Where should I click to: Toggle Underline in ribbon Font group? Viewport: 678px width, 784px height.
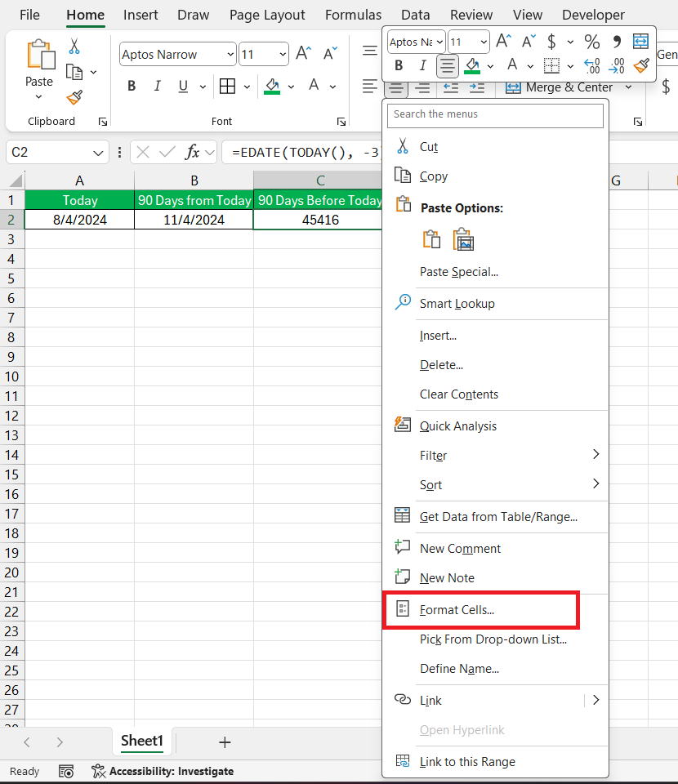[183, 86]
